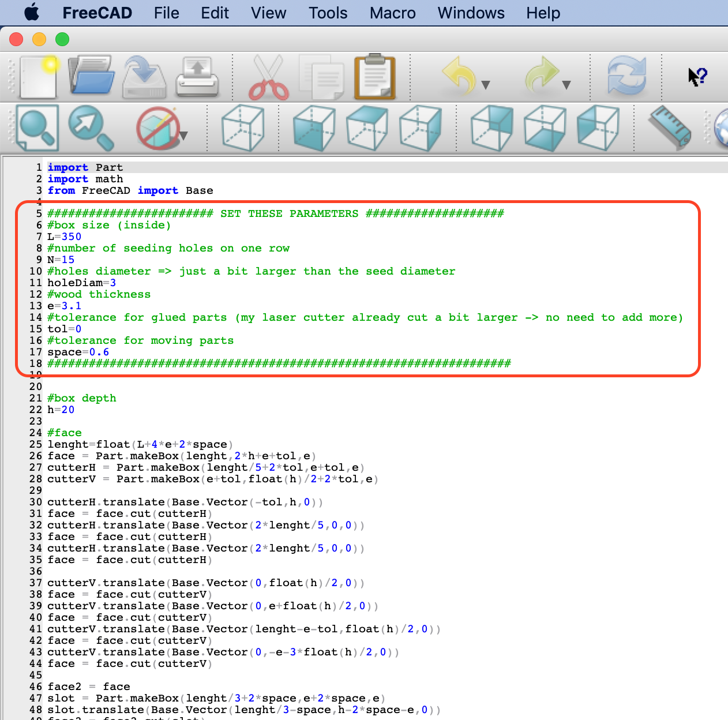Open the Apple menu
The width and height of the screenshot is (728, 720).
(32, 12)
